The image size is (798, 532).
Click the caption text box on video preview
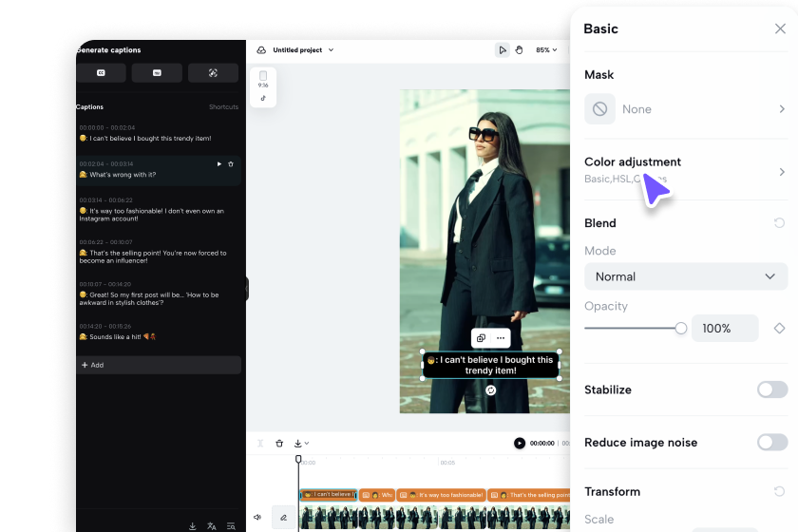[x=490, y=365]
